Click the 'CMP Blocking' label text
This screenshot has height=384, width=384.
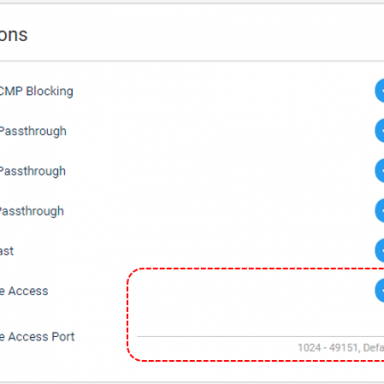click(36, 91)
